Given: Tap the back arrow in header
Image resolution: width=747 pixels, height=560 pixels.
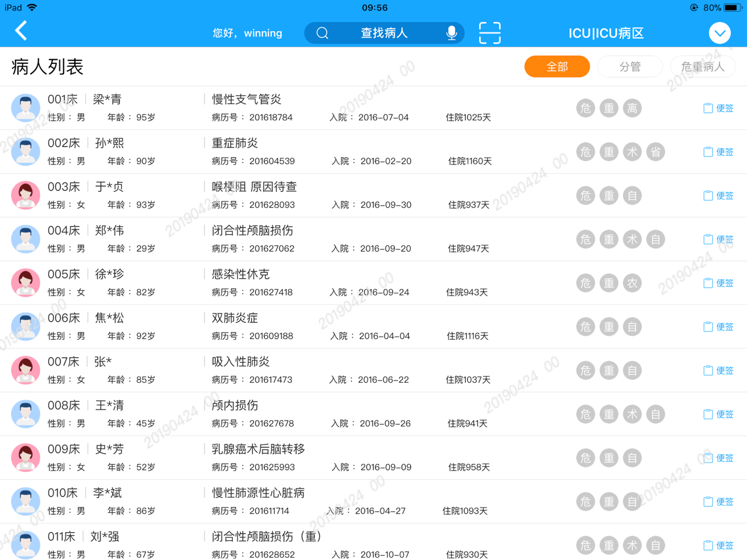Looking at the screenshot, I should (21, 31).
